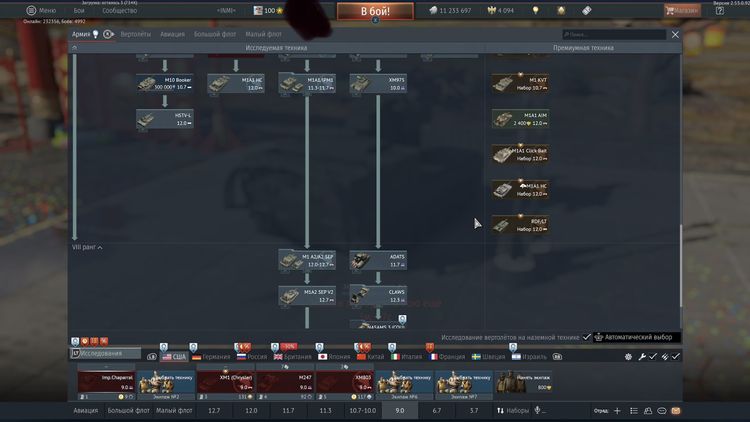Open the Магазин shop cart icon
Image resolution: width=750 pixels, height=422 pixels.
click(x=669, y=10)
